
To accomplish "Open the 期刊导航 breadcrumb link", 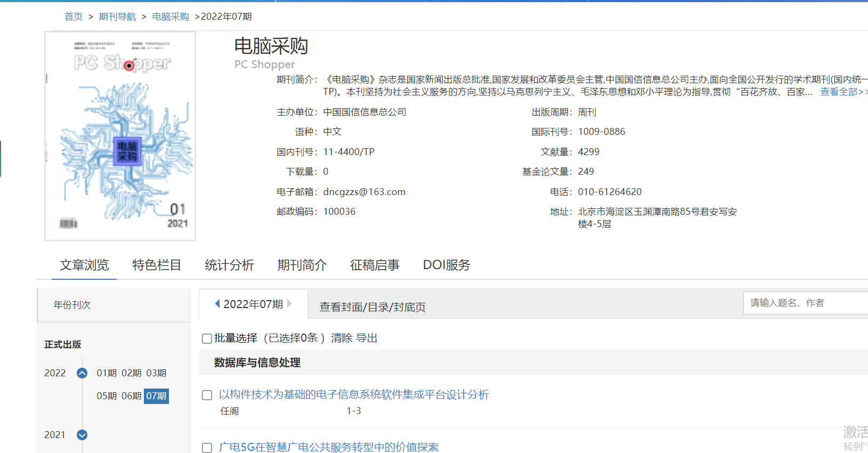I will click(x=117, y=17).
